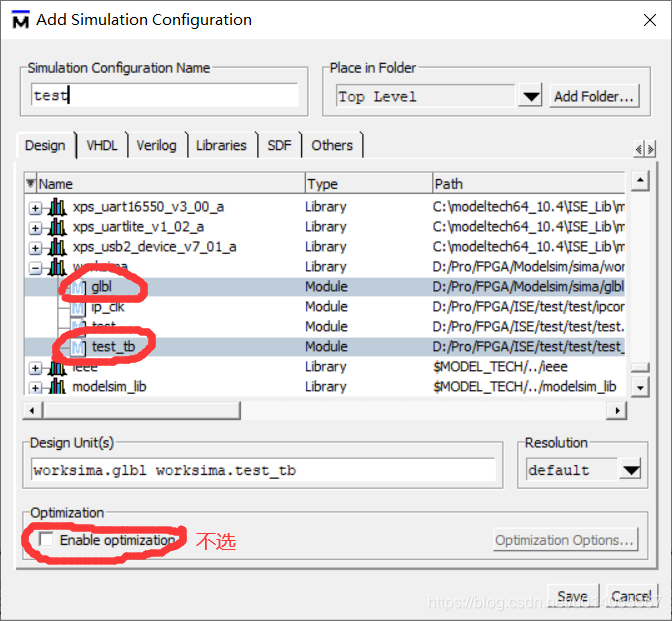This screenshot has width=672, height=621.
Task: Click the horizontal scrollbar left arrow
Action: [32, 411]
